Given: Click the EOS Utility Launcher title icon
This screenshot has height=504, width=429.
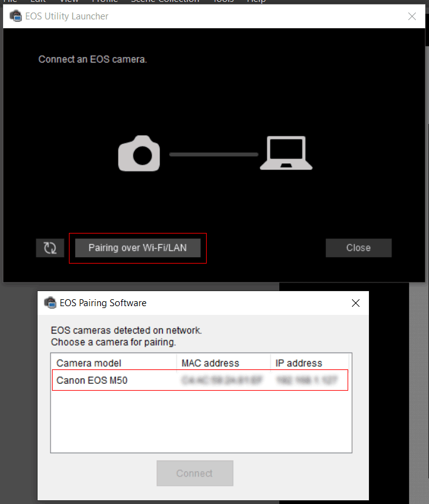Looking at the screenshot, I should pyautogui.click(x=16, y=16).
